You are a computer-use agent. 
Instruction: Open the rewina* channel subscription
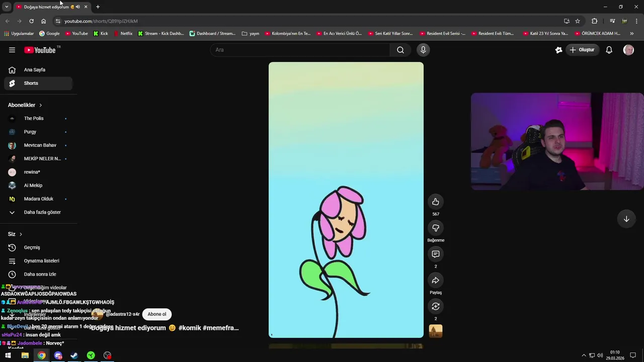(x=38, y=172)
